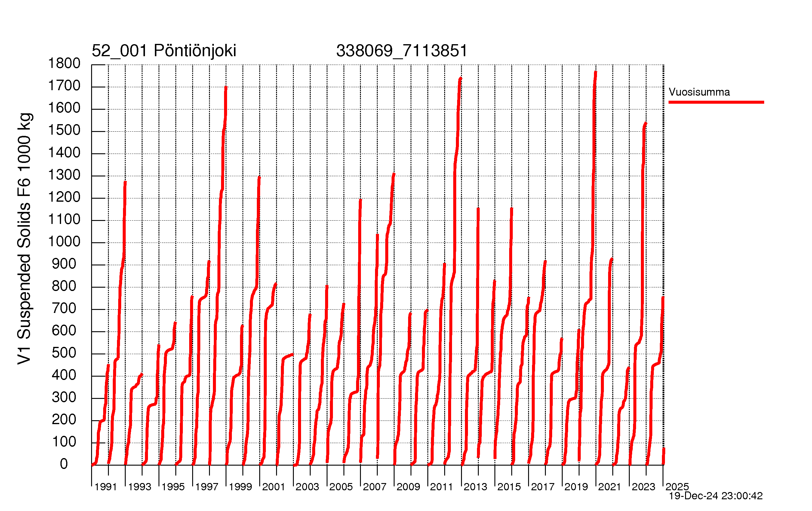Image resolution: width=812 pixels, height=511 pixels.
Task: Click the y-axis value 1300
Action: [x=64, y=175]
